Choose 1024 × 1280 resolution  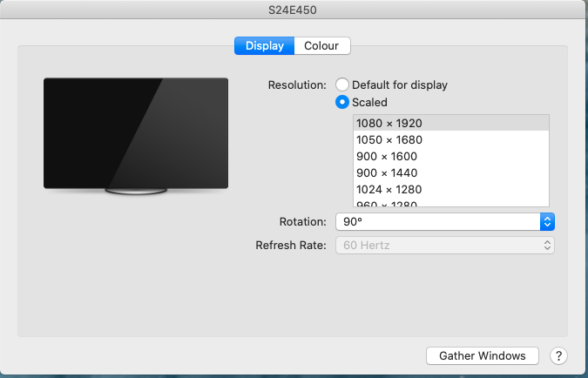[451, 189]
